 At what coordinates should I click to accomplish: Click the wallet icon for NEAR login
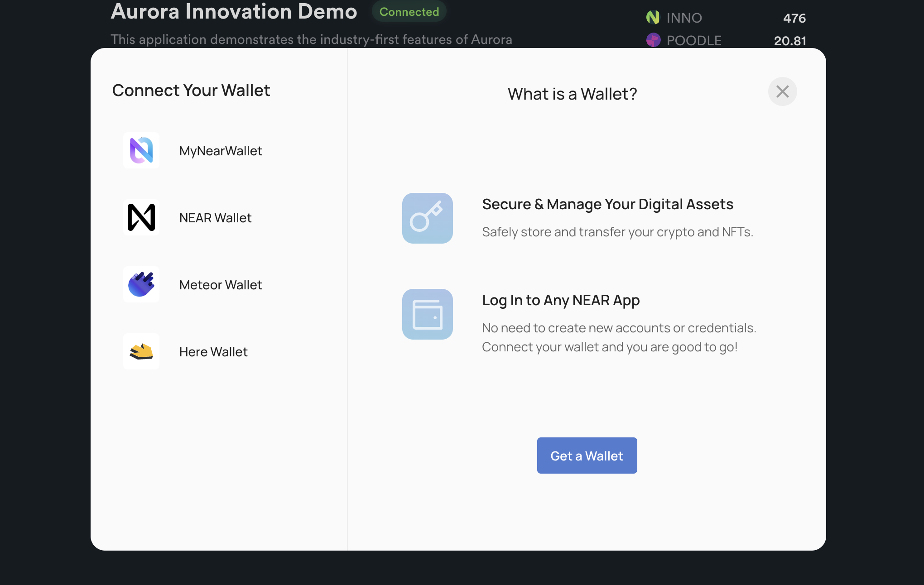(428, 314)
